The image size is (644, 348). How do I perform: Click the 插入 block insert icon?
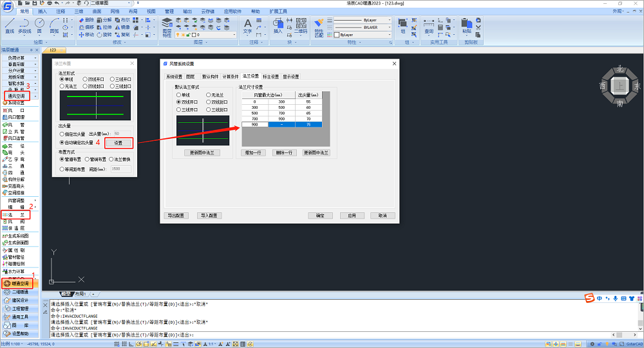[278, 26]
